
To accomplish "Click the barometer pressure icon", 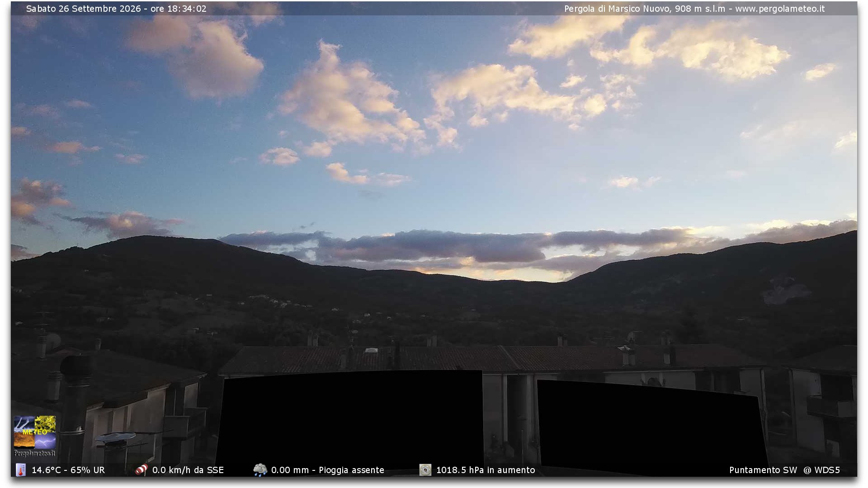I will point(425,470).
